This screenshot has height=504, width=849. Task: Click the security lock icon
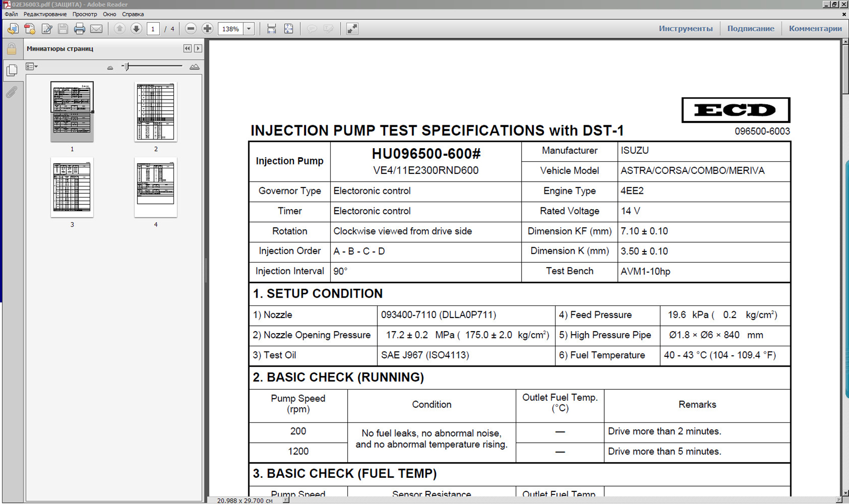pos(12,49)
